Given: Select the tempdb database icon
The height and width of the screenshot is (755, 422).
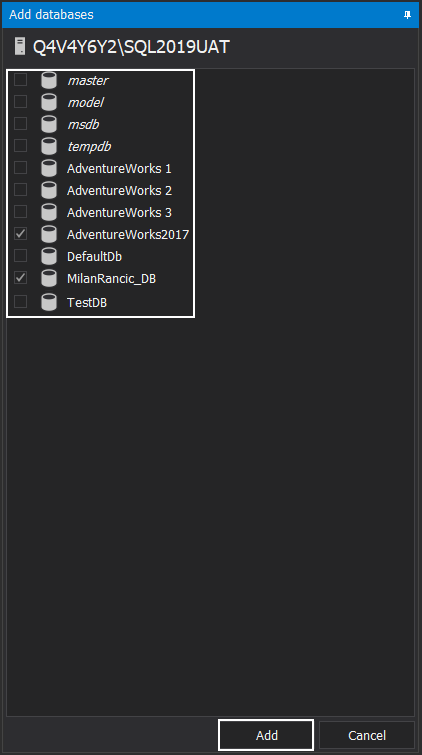Looking at the screenshot, I should coord(49,146).
